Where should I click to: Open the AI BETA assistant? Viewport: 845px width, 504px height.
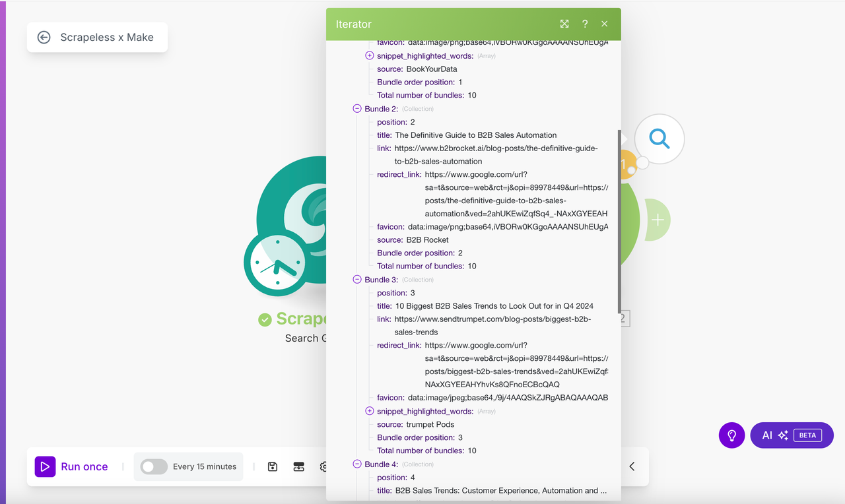pyautogui.click(x=792, y=435)
